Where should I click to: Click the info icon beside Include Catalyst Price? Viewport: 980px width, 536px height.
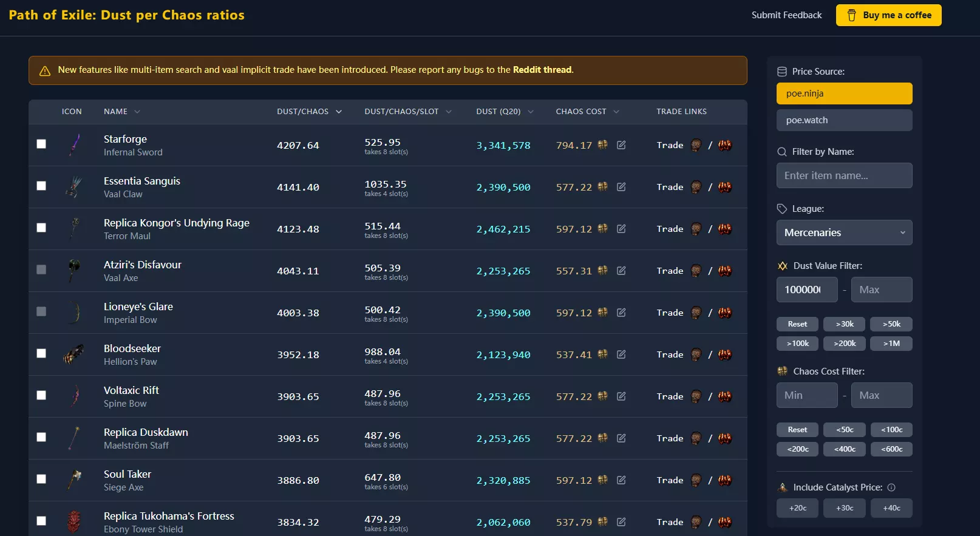[x=891, y=487]
